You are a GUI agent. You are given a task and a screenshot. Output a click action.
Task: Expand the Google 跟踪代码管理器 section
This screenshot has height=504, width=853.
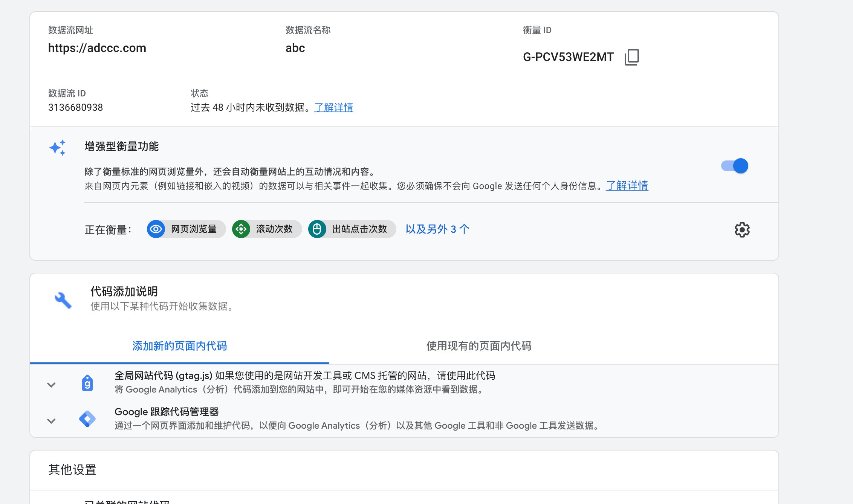tap(51, 421)
